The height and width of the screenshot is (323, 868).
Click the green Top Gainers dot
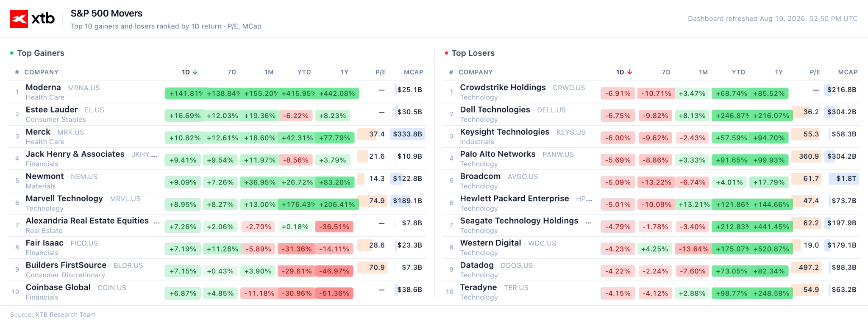coord(12,53)
